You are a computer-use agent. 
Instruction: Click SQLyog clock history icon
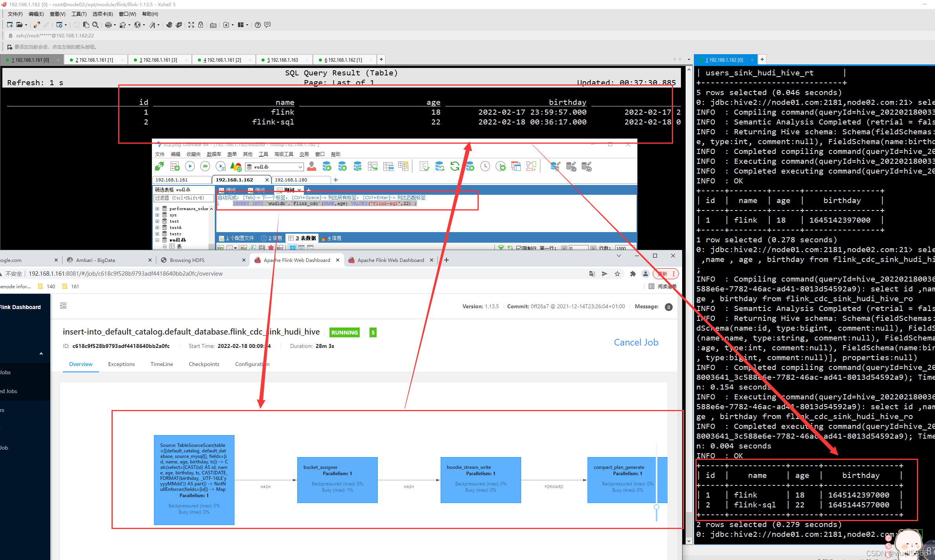pos(485,167)
